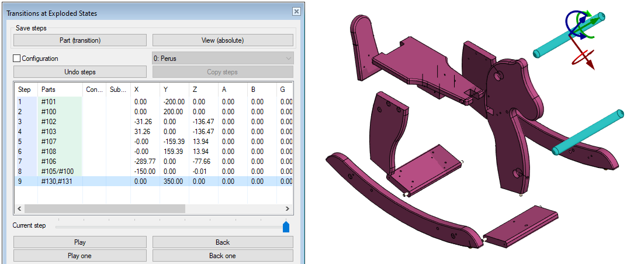
Task: Click the right arrow of the table scrollbar
Action: (287, 208)
